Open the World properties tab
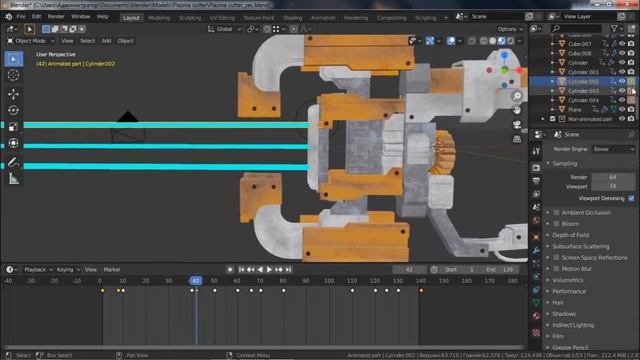640x360 pixels. [536, 221]
